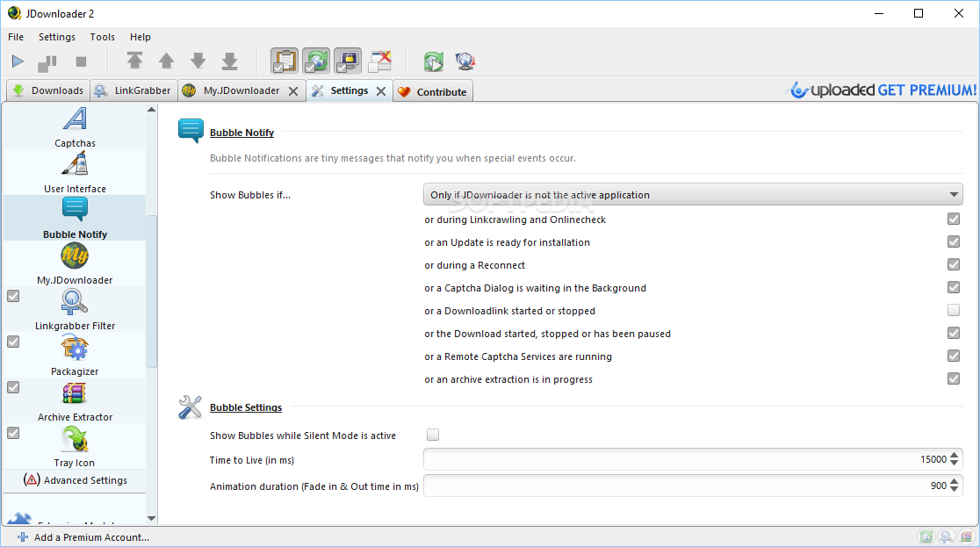The image size is (980, 547).
Task: Open the Tools menu
Action: (x=103, y=37)
